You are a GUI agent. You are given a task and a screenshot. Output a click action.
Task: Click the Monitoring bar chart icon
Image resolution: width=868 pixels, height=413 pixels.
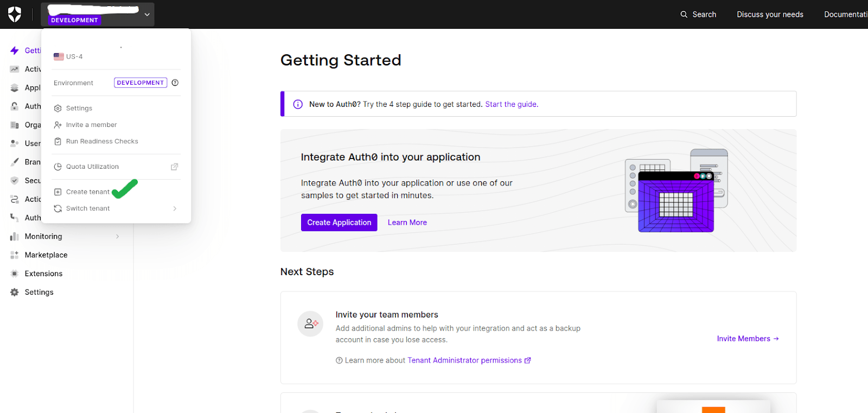click(15, 236)
